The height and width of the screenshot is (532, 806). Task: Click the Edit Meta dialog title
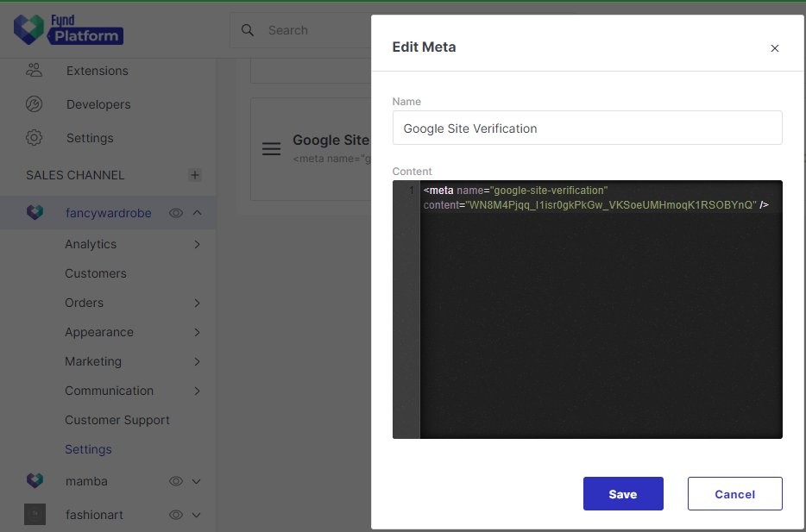[424, 47]
